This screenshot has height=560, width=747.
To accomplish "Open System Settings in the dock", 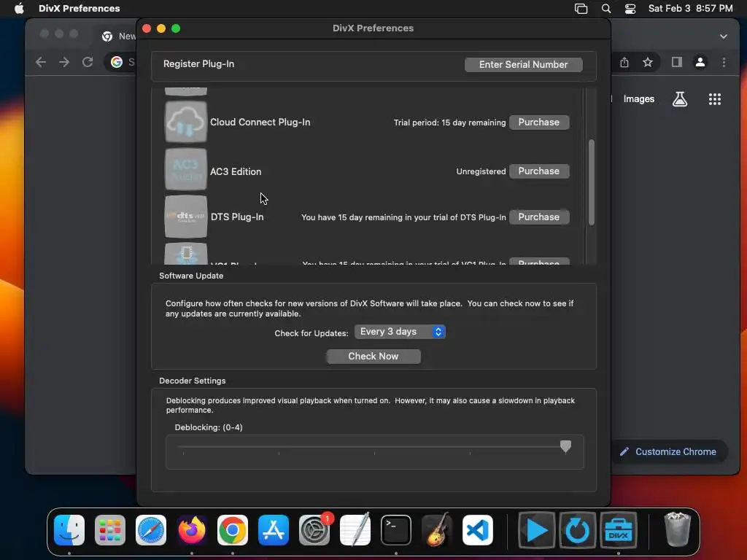I will click(x=314, y=530).
